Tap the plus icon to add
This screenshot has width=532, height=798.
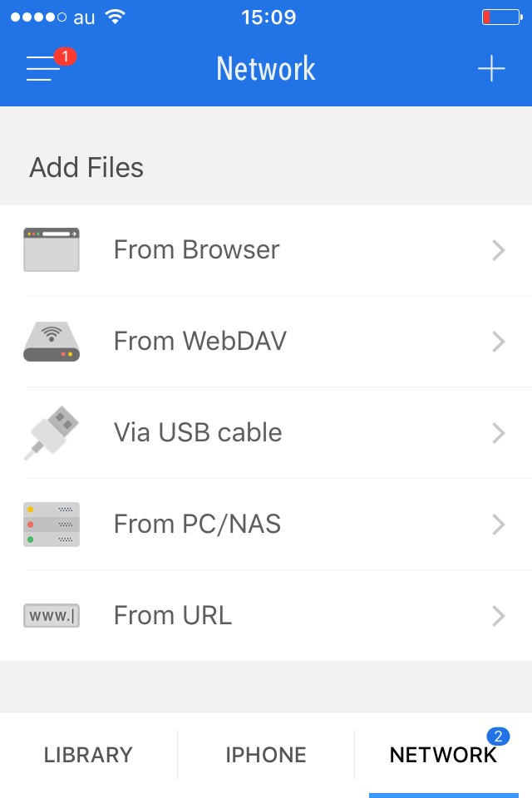click(491, 68)
